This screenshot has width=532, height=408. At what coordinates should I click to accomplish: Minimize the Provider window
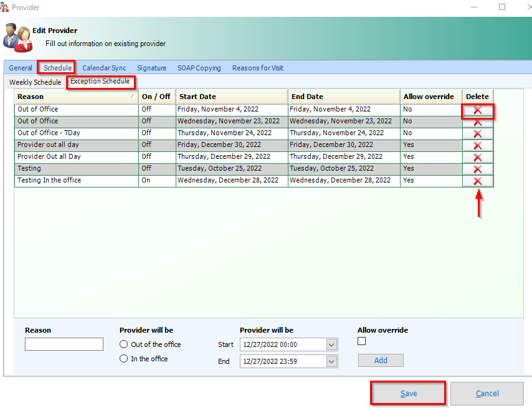(474, 7)
